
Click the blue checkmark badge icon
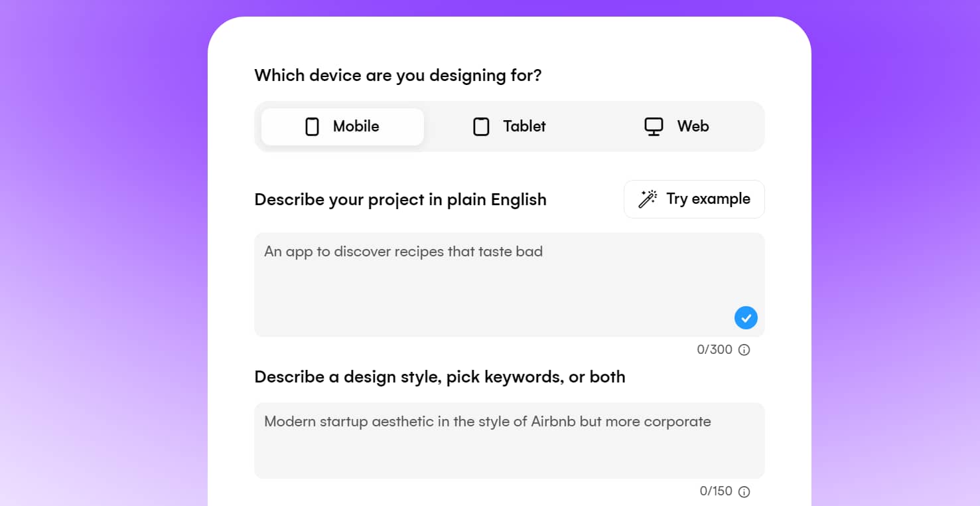coord(746,317)
